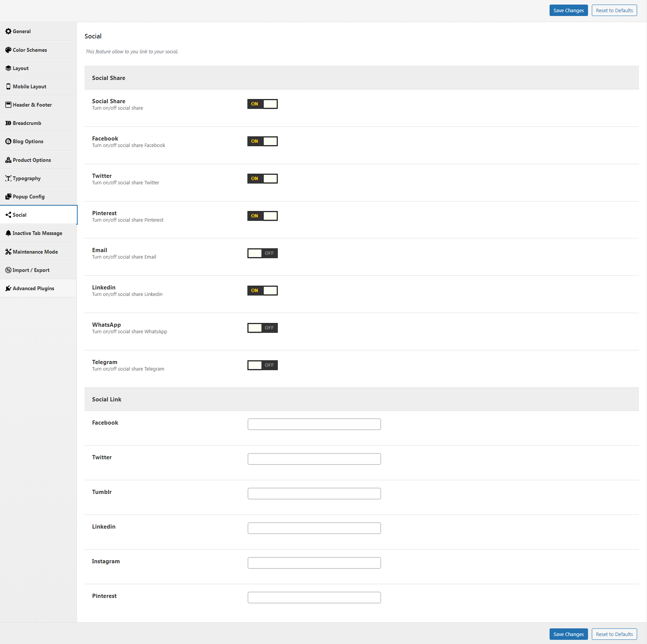Switch to Product Options tab
647x644 pixels.
pos(32,160)
